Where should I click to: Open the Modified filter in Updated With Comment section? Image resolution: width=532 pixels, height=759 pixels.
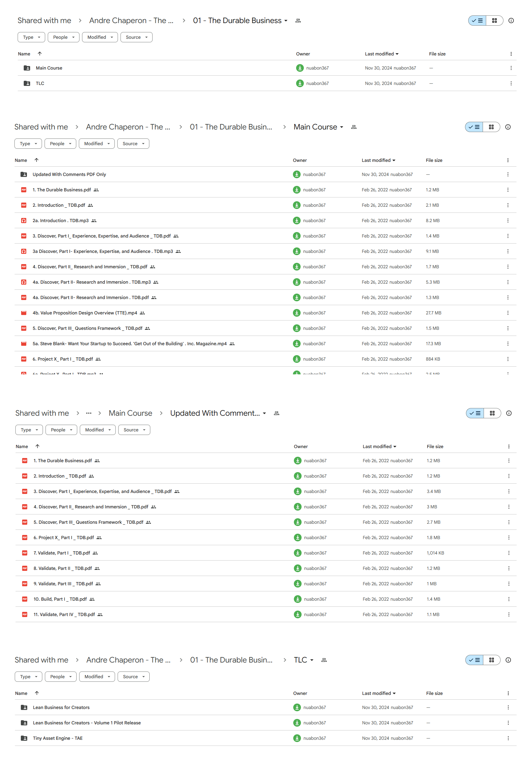[x=97, y=430]
